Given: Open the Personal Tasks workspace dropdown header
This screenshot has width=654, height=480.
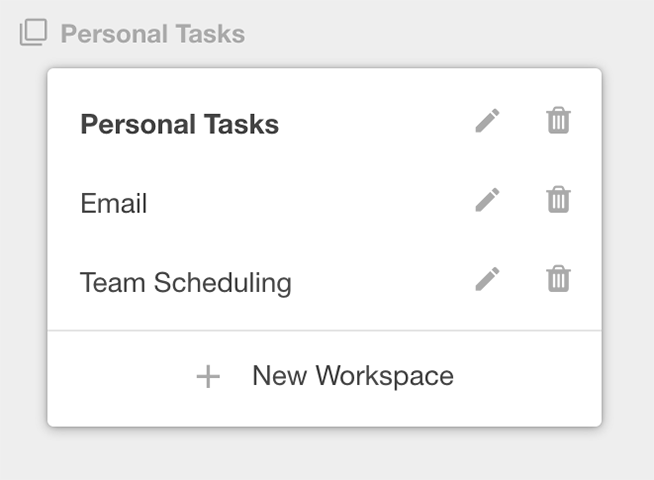Looking at the screenshot, I should point(132,33).
